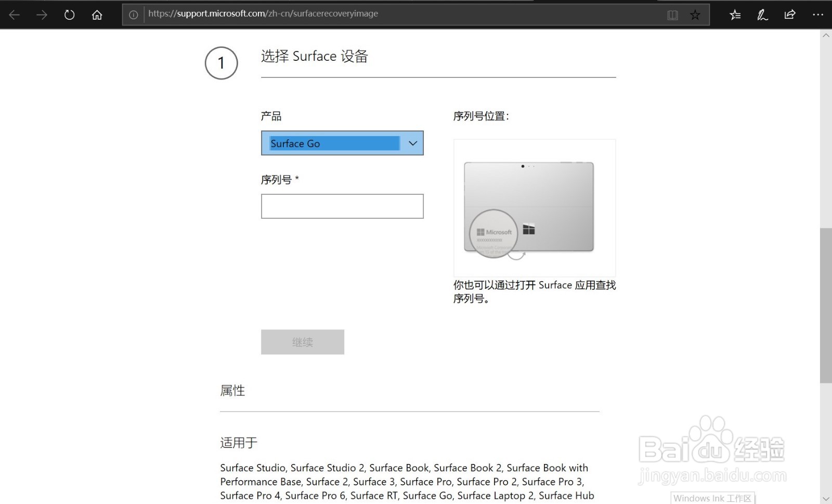Click the page scrollbar thumb

(x=826, y=306)
